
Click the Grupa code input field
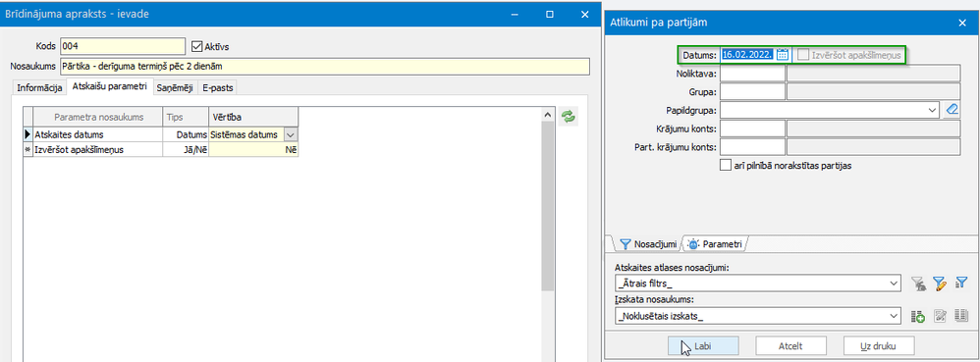[x=752, y=92]
